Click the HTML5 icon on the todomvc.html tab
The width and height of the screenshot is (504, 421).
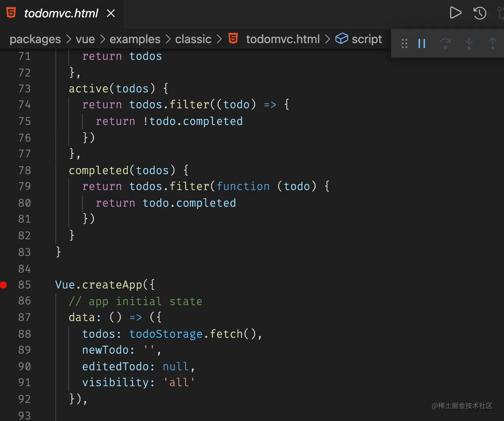(11, 13)
